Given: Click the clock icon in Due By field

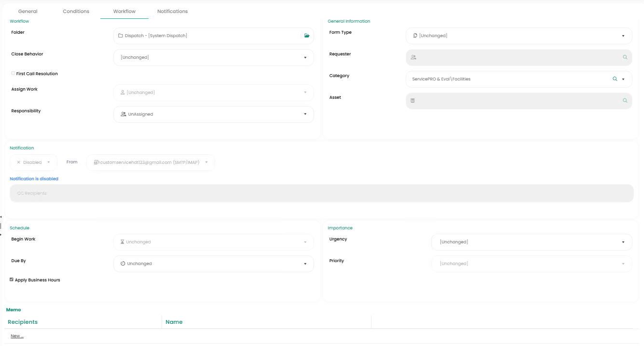Looking at the screenshot, I should (x=123, y=264).
